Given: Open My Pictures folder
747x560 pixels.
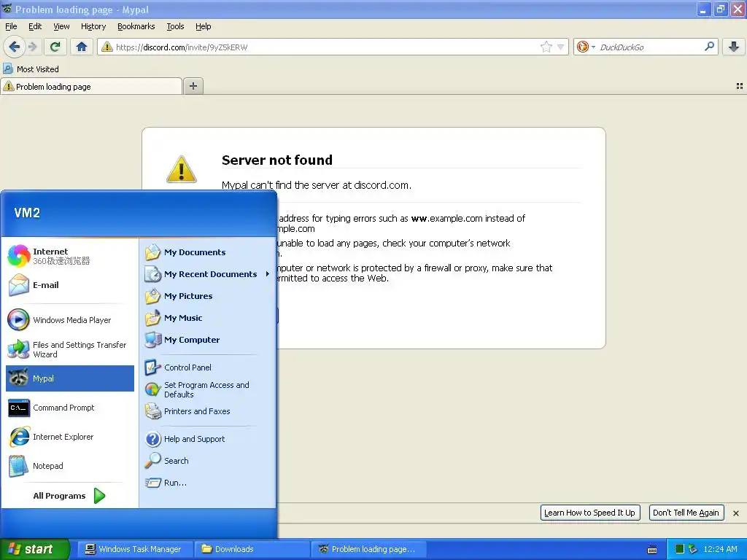Looking at the screenshot, I should click(207, 296).
